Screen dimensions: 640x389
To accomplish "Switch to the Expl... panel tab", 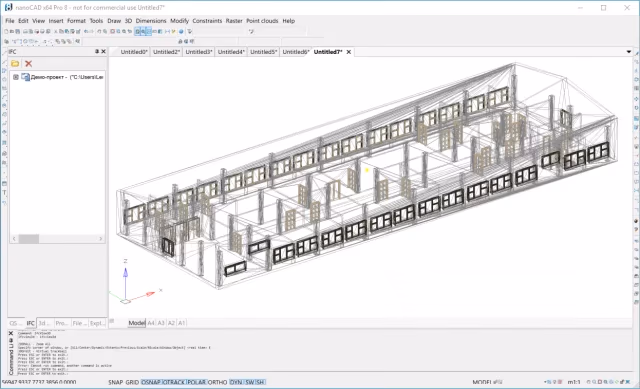I will click(x=98, y=323).
